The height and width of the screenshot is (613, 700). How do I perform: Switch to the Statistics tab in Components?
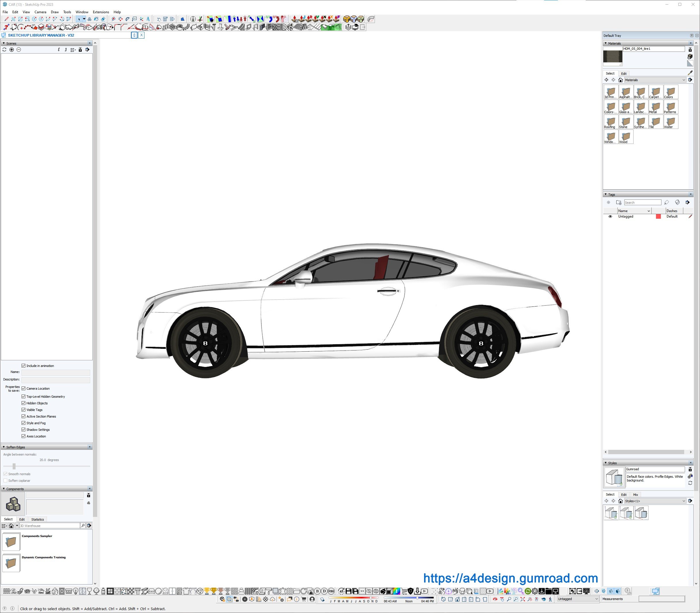pos(38,519)
